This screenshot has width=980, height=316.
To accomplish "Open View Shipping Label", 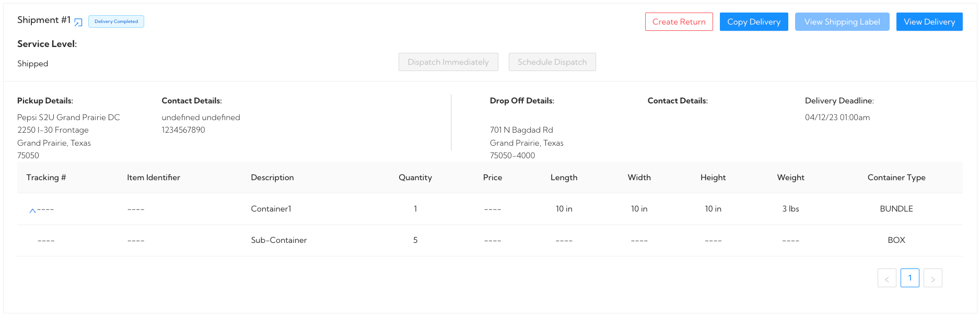I will tap(842, 22).
